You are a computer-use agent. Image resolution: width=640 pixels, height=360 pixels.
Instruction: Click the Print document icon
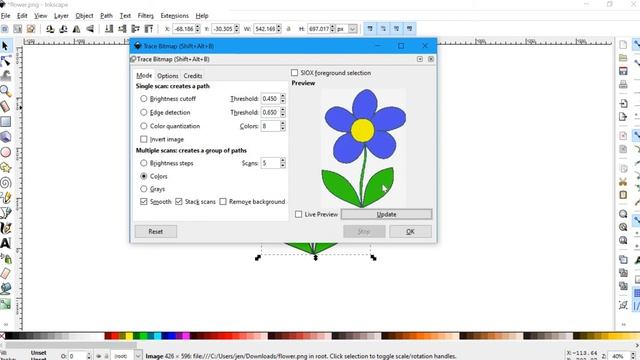623,84
